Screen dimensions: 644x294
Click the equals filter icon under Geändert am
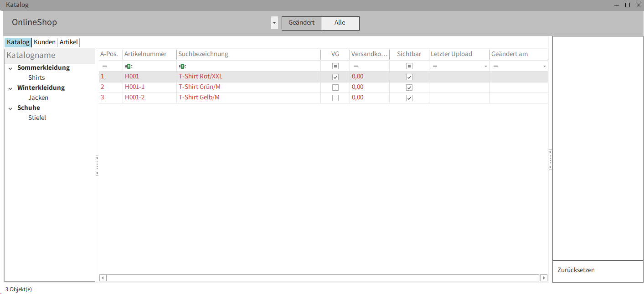tap(495, 67)
